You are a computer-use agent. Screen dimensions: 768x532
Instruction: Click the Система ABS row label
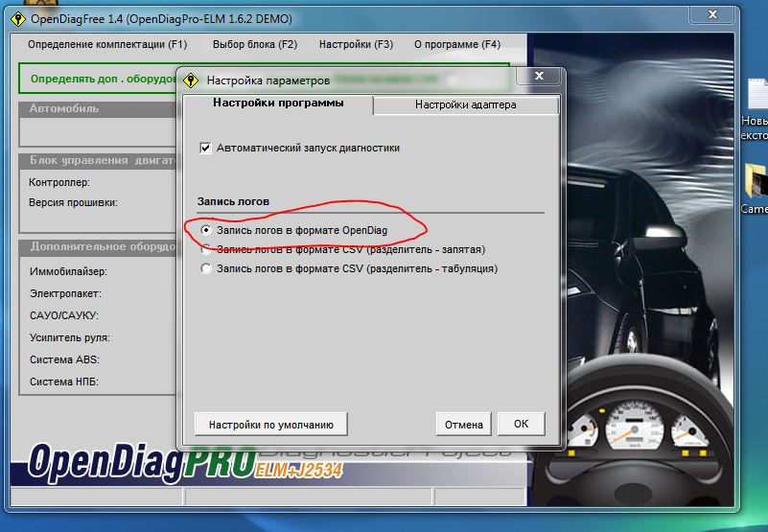tap(64, 359)
